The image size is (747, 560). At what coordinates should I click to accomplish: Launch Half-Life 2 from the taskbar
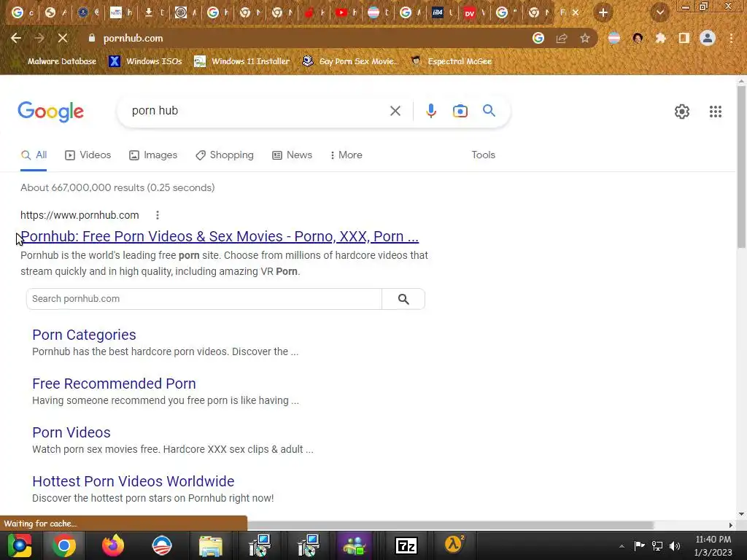[x=454, y=545]
